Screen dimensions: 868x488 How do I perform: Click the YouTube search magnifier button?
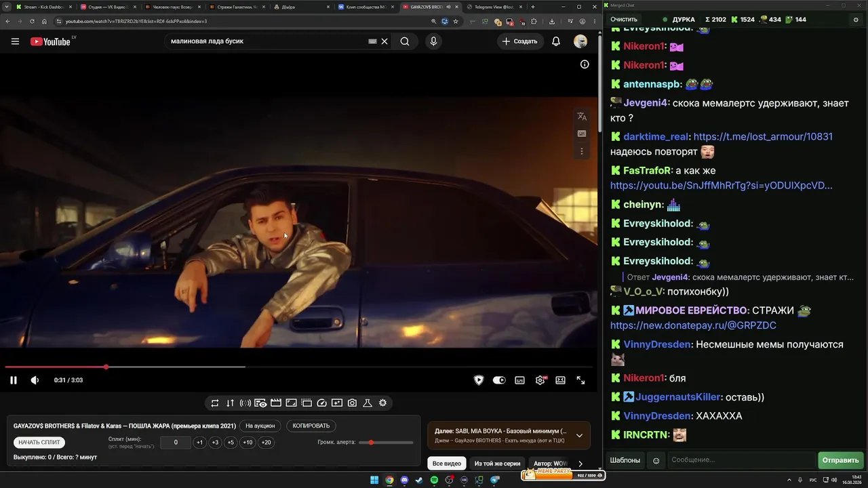405,41
